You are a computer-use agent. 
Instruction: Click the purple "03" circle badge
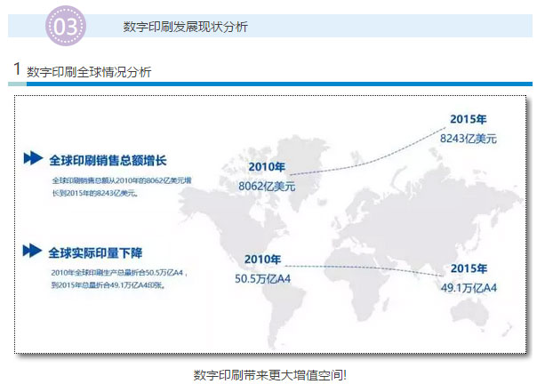coord(66,27)
